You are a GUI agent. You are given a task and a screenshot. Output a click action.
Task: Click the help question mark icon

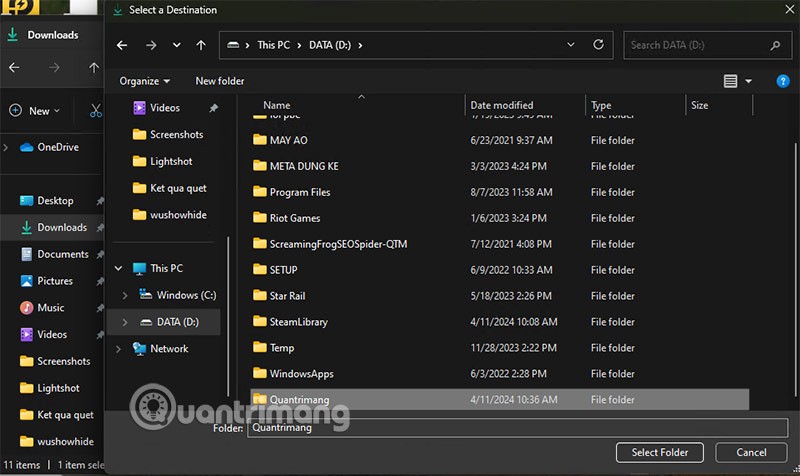783,81
